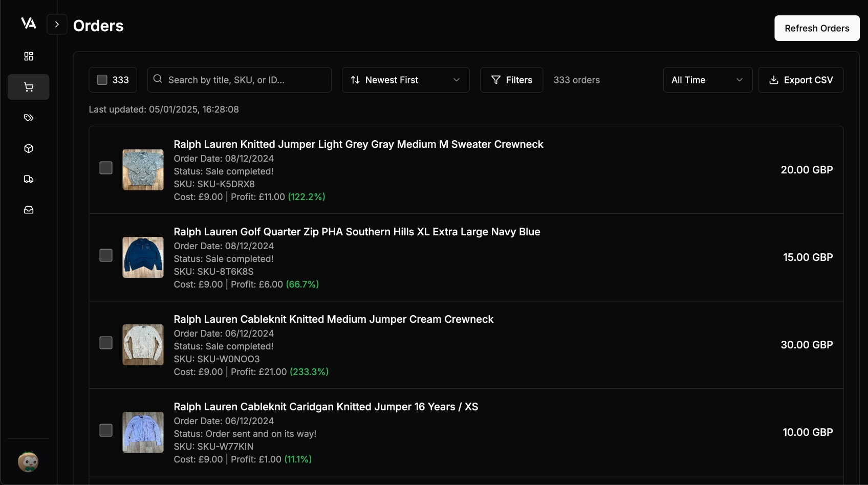Click the search magnifier in the search bar

click(157, 79)
